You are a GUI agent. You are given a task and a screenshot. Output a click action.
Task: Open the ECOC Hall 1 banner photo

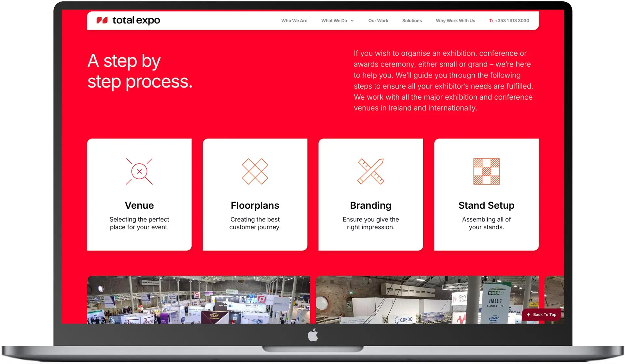pos(427,300)
